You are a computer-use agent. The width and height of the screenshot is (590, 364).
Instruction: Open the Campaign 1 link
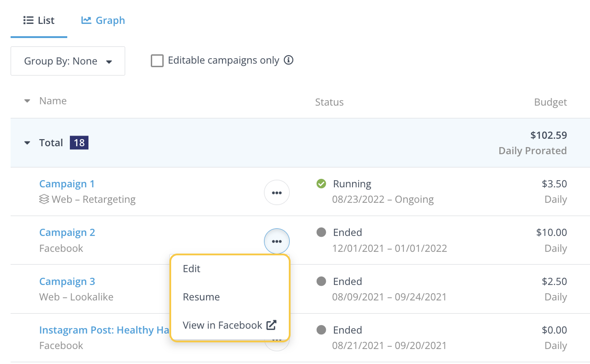67,184
